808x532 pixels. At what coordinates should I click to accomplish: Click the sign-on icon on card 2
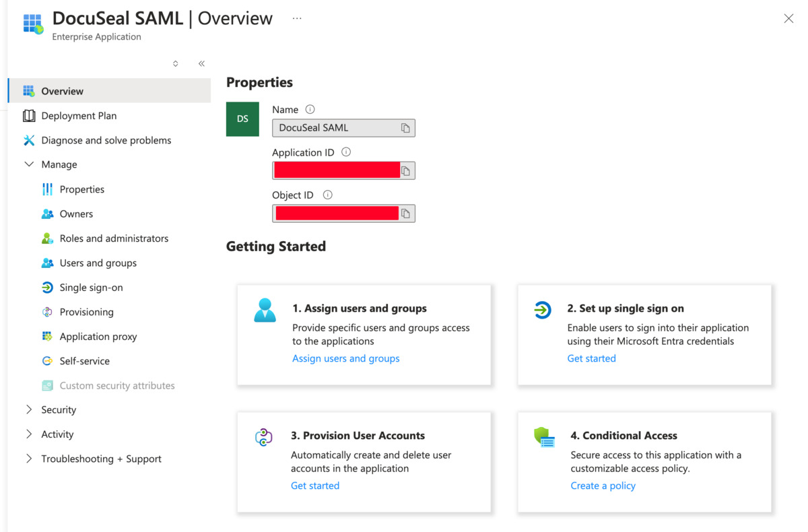[543, 310]
